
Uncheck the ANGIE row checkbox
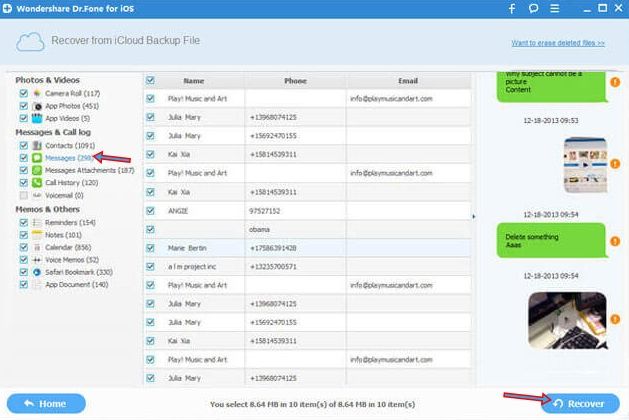click(150, 211)
